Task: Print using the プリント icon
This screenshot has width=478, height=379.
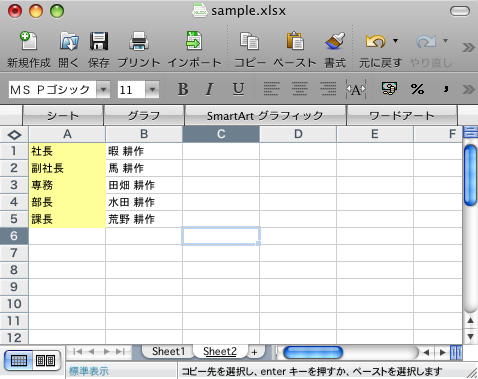Action: tap(139, 41)
